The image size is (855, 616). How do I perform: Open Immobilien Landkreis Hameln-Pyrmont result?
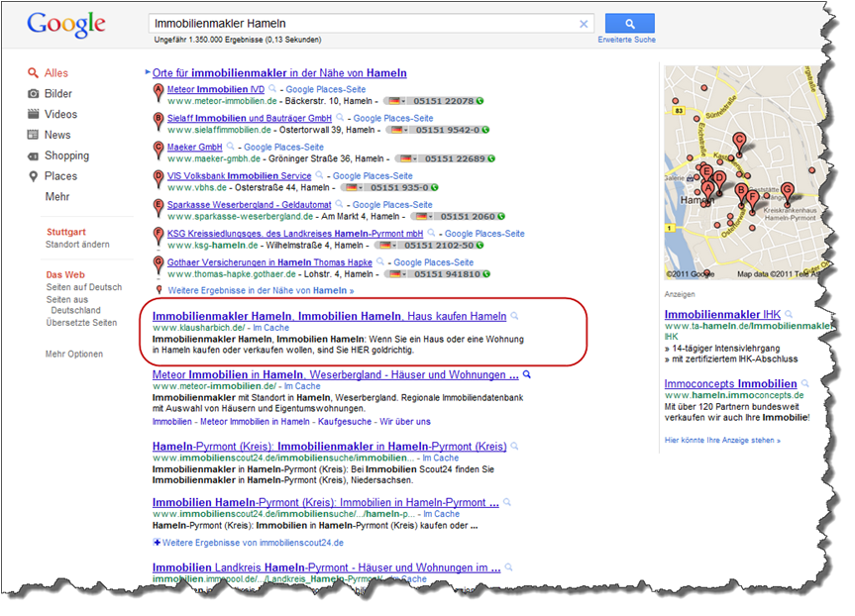327,567
